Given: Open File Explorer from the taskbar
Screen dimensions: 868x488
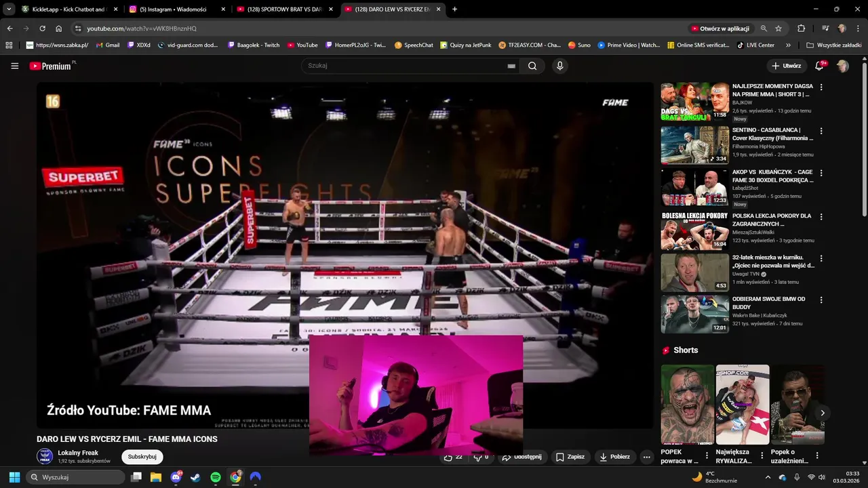Looking at the screenshot, I should click(156, 477).
